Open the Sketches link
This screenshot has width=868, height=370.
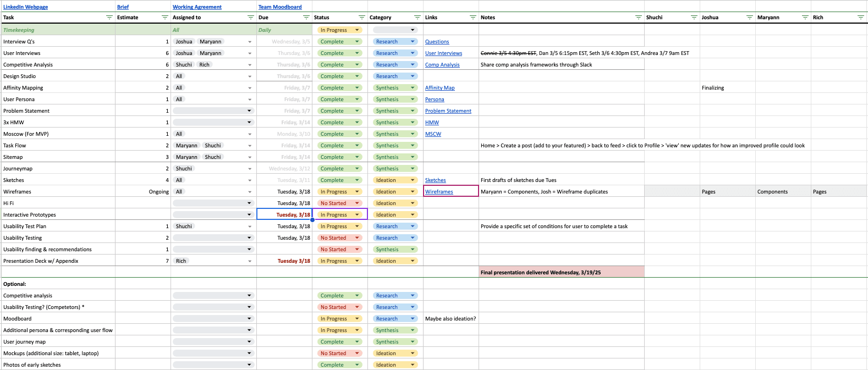pyautogui.click(x=435, y=180)
